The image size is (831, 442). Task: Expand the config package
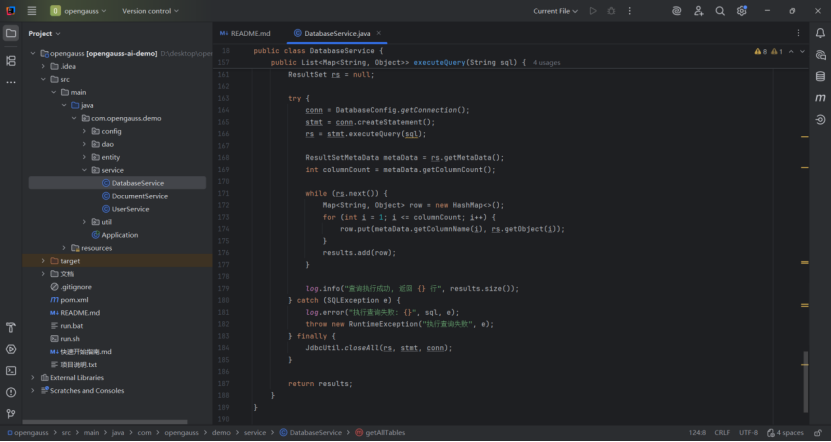pos(84,131)
